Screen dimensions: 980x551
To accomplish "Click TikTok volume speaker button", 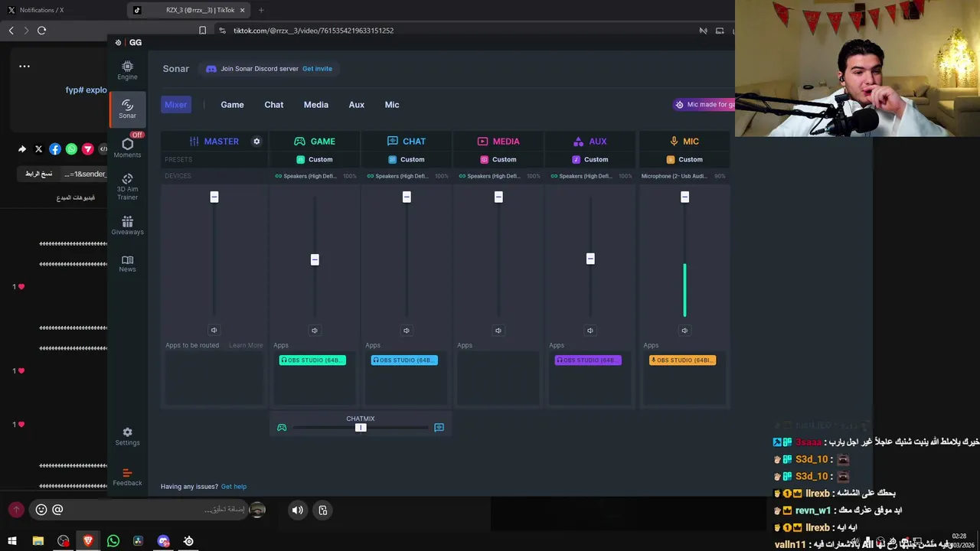I will (298, 510).
